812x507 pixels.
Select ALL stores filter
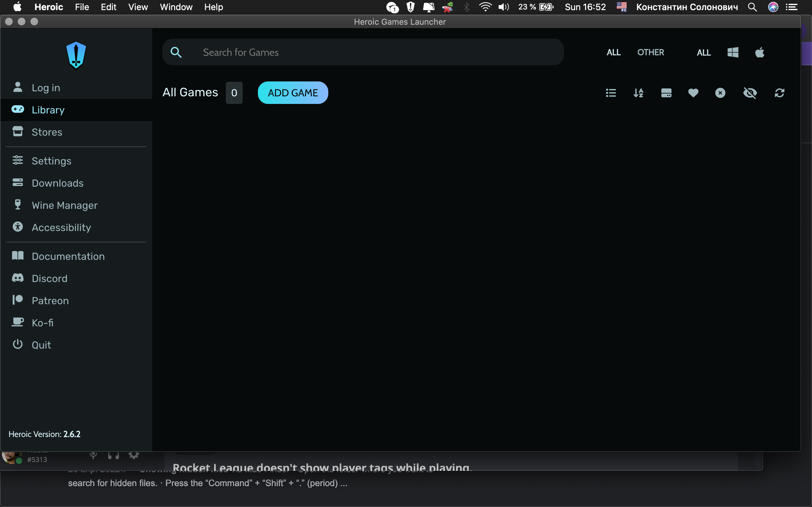(x=613, y=52)
